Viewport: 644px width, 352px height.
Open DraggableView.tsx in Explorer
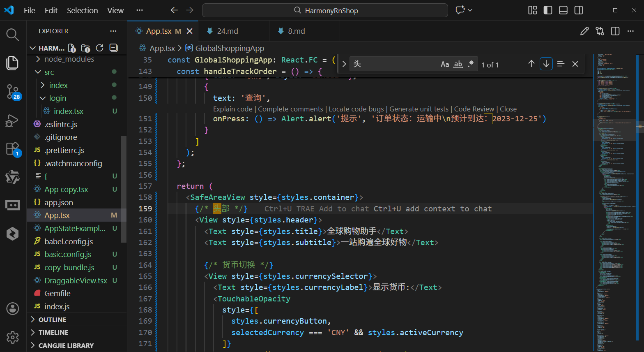click(76, 280)
